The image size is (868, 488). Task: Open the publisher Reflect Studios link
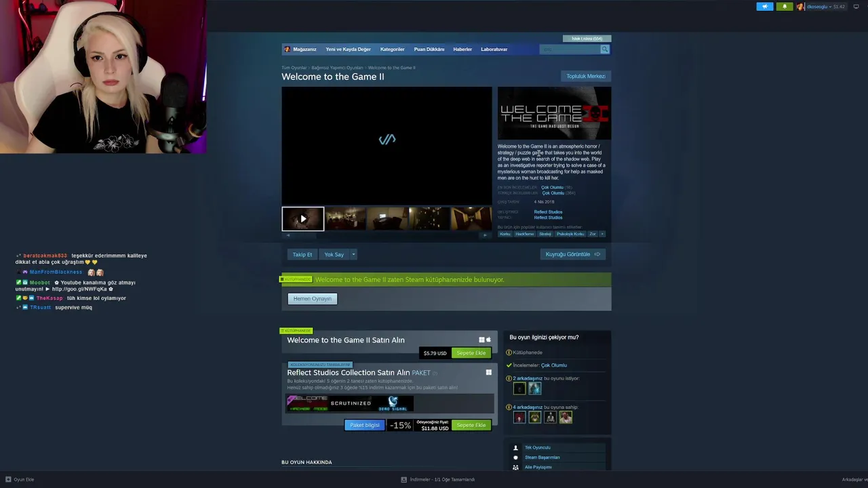(548, 218)
